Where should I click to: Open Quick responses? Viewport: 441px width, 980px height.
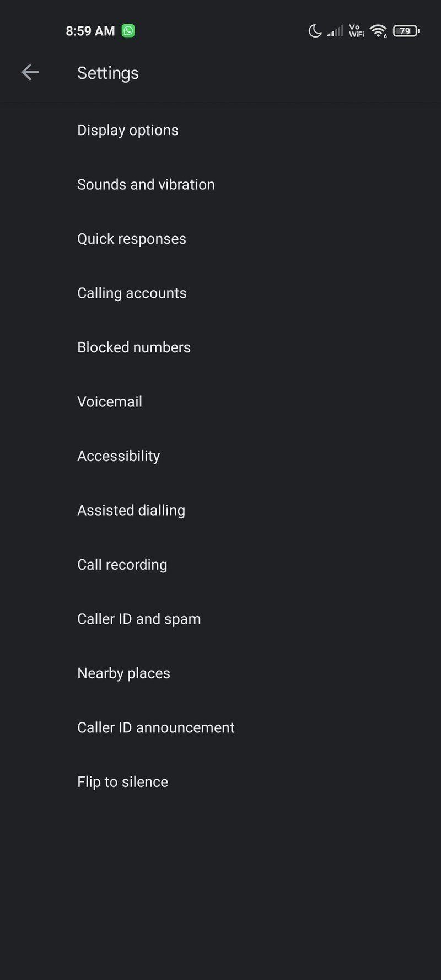(132, 239)
